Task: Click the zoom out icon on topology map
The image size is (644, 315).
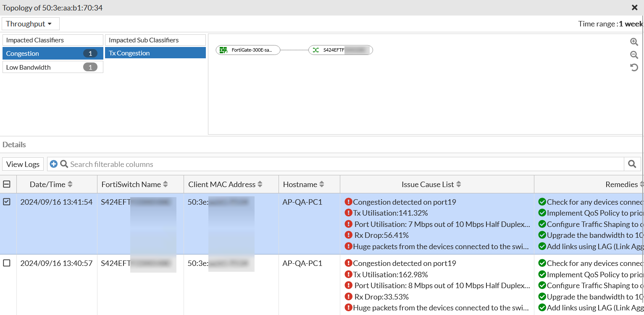Action: coord(634,55)
